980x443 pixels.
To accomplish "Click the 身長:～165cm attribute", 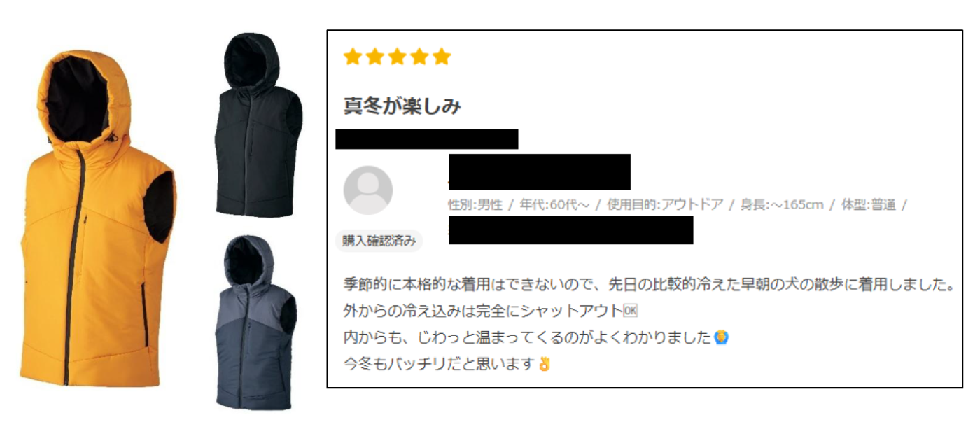I will click(782, 205).
